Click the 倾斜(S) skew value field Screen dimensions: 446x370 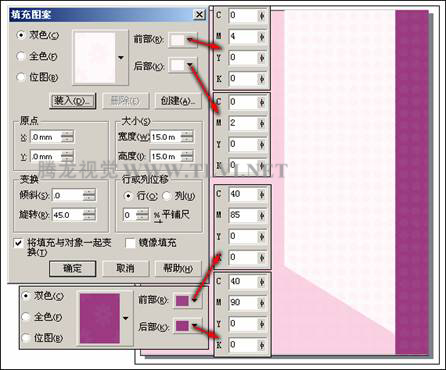[67, 196]
